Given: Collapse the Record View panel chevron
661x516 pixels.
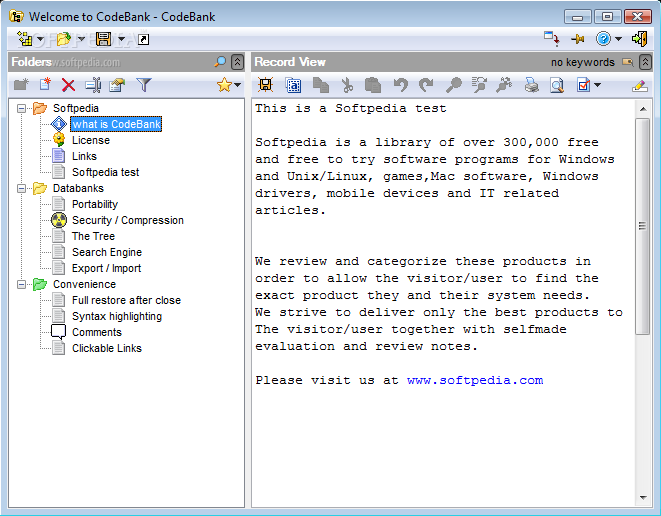Looking at the screenshot, I should coord(645,62).
